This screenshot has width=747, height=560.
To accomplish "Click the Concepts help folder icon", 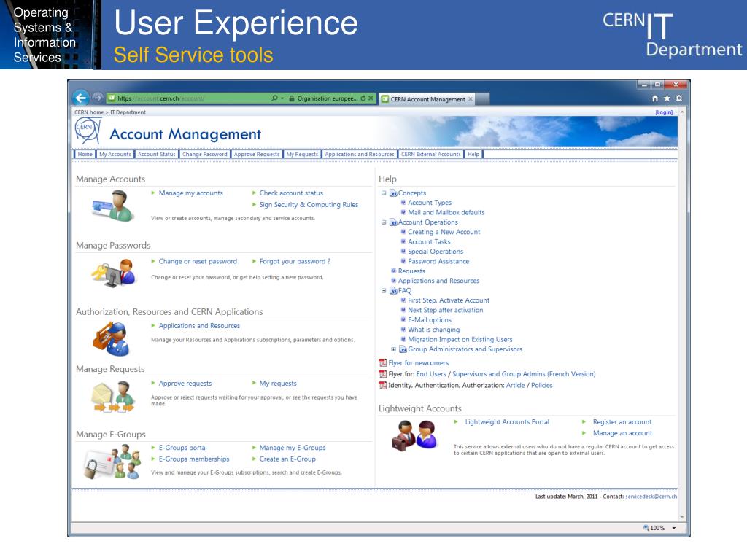I will point(393,192).
